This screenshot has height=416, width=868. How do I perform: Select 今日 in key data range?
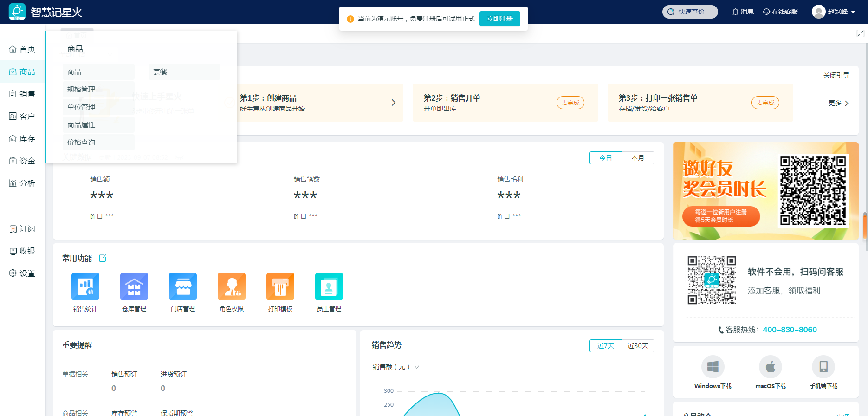pyautogui.click(x=605, y=158)
